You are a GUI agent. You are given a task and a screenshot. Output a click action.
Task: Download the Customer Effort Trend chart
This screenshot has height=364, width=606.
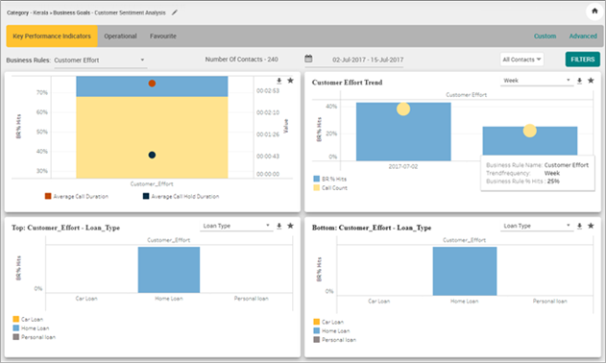[579, 81]
